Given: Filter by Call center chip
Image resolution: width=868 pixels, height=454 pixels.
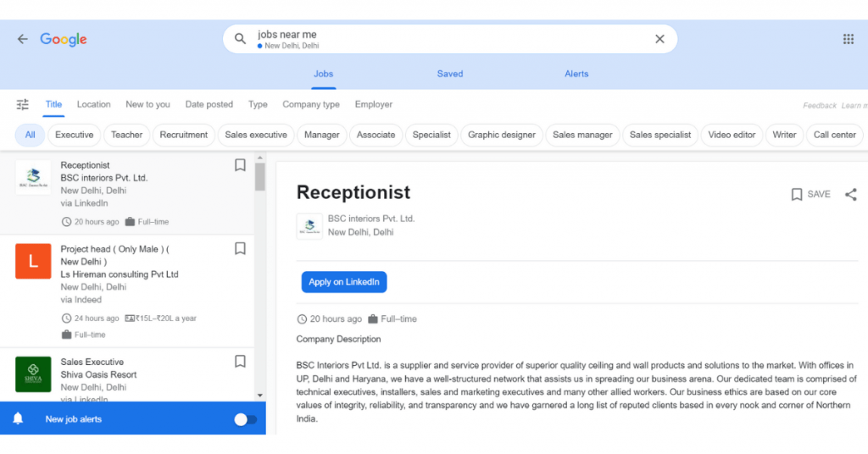Looking at the screenshot, I should 835,135.
